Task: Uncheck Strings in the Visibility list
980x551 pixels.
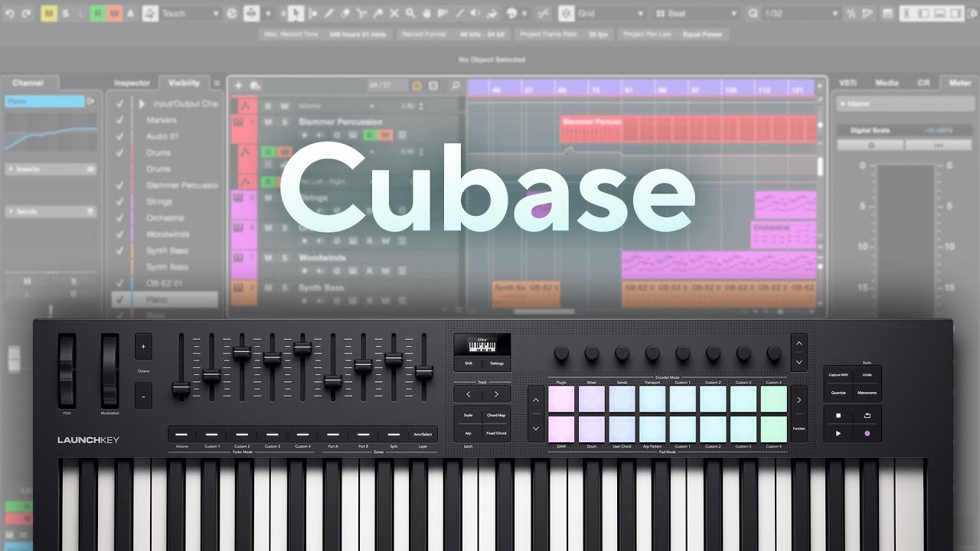Action: [119, 201]
